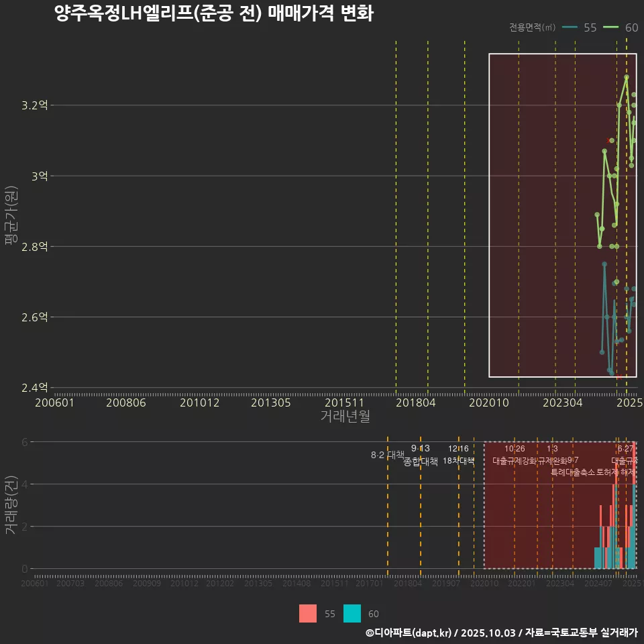The height and width of the screenshot is (644, 644).
Task: Click the highest point of the 60 line
Action: [x=626, y=77]
